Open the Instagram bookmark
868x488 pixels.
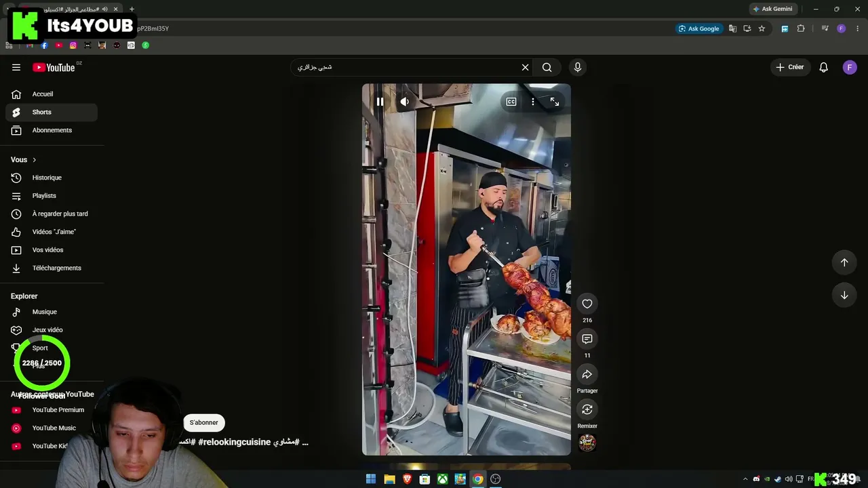(73, 45)
